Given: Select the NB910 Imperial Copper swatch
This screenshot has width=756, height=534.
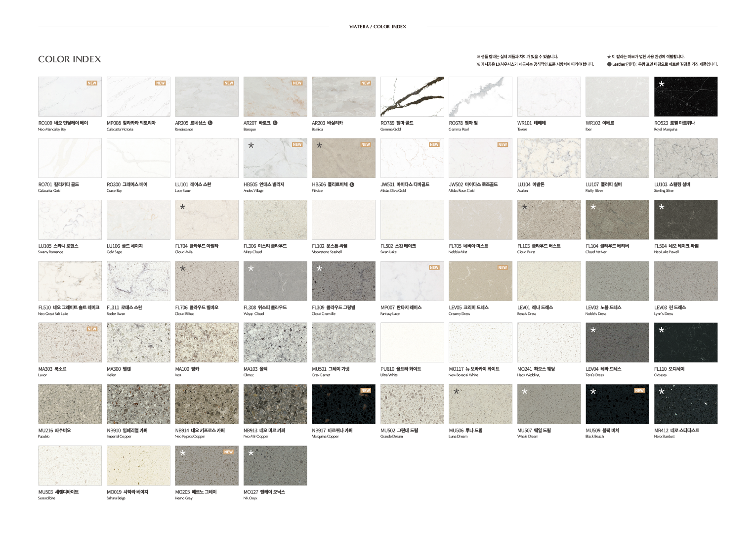Looking at the screenshot, I should pos(138,404).
